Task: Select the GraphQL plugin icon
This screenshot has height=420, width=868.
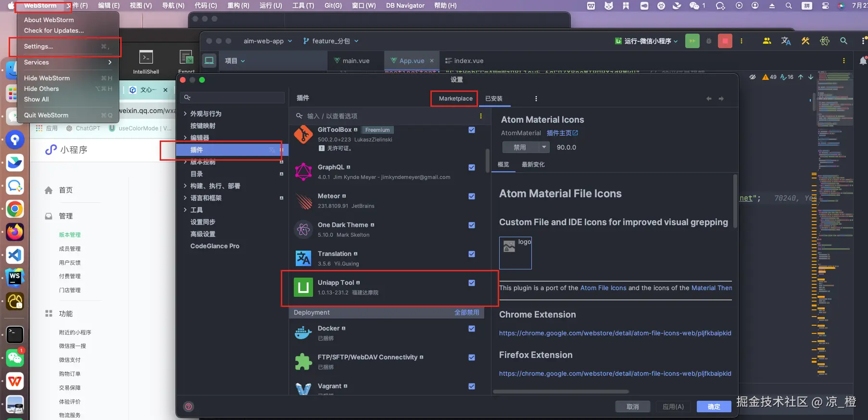Action: (303, 172)
